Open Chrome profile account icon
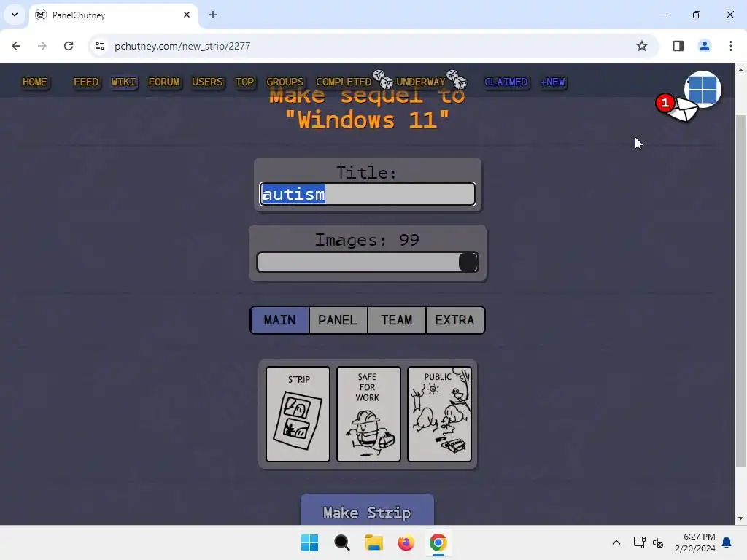The image size is (747, 560). pyautogui.click(x=704, y=46)
